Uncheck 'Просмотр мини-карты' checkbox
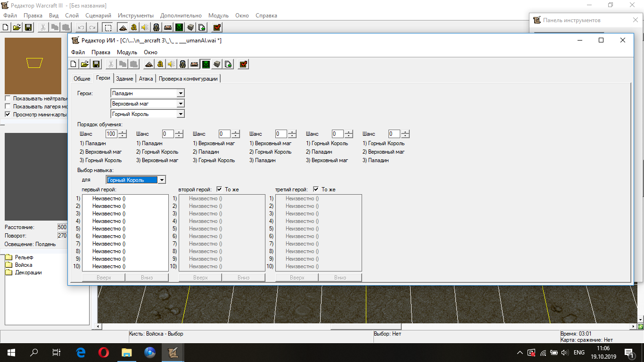 coord(8,115)
